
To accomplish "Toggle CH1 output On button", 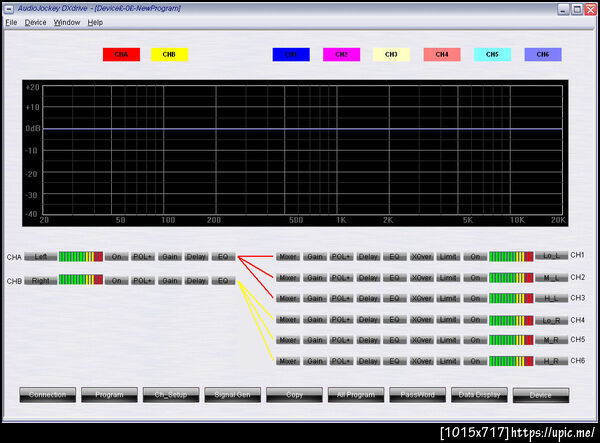I will (475, 257).
